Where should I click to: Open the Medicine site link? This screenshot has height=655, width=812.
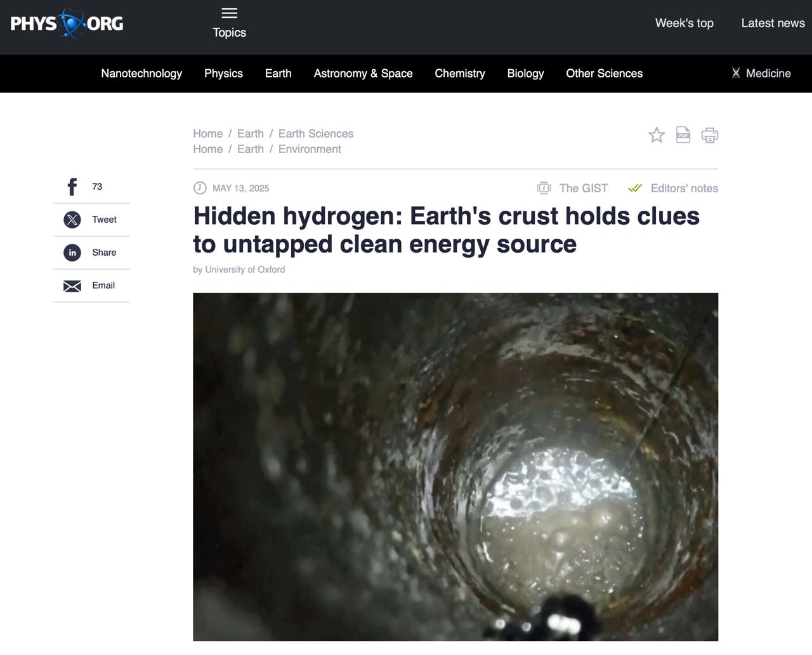[761, 74]
